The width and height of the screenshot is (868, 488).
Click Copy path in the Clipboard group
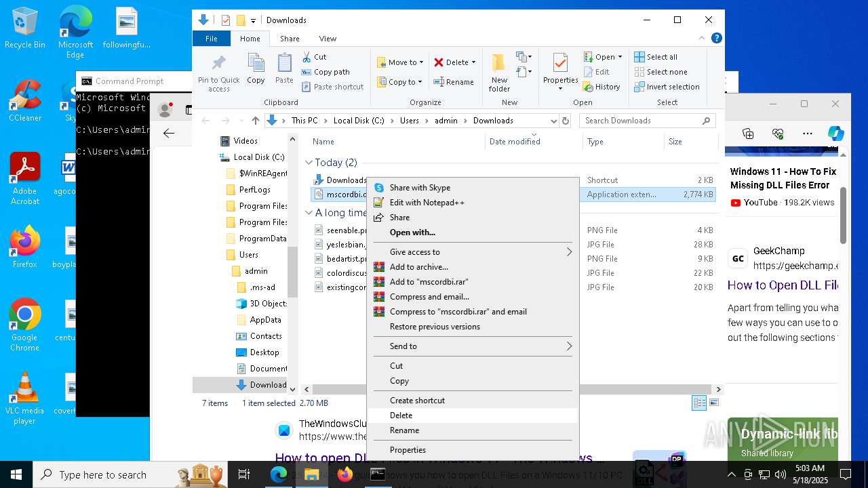(x=325, y=72)
